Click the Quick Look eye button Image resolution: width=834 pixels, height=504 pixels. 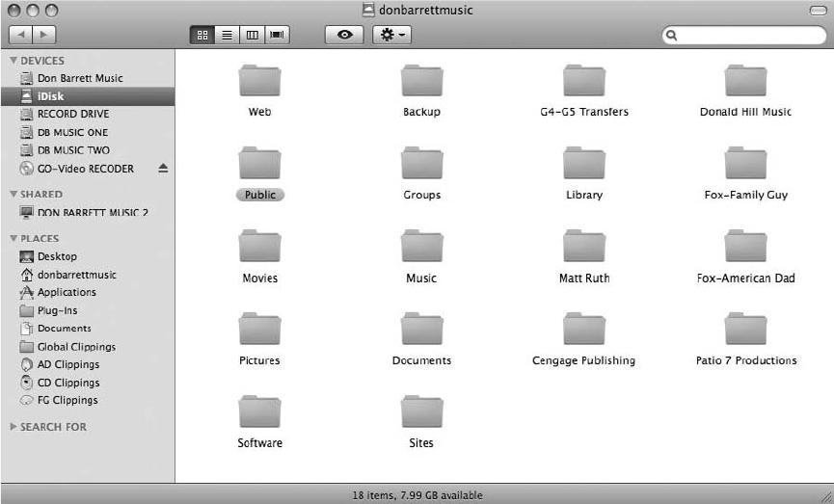(344, 35)
